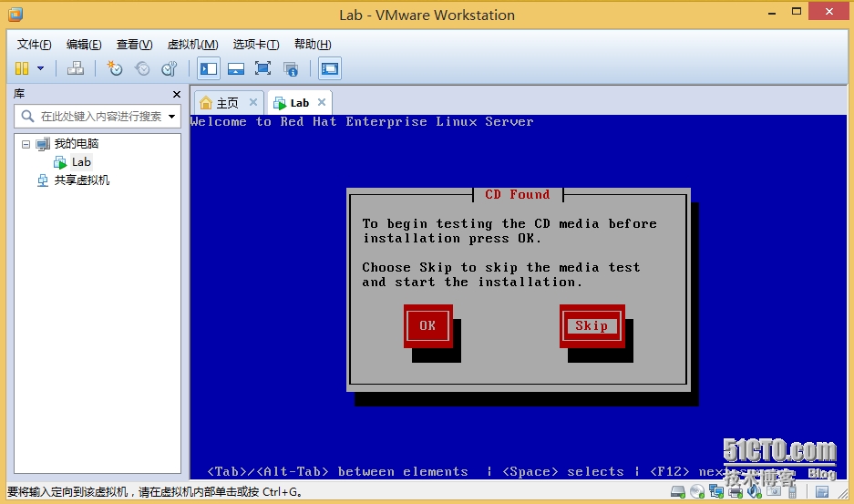Click the Pause virtual machine button
The height and width of the screenshot is (504, 854).
(x=22, y=68)
